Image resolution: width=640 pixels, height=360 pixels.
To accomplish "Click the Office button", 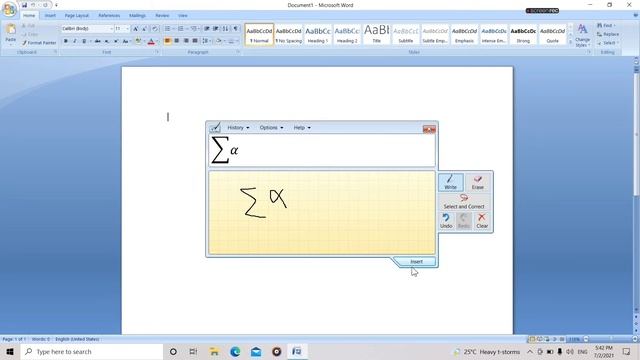I will click(x=9, y=9).
